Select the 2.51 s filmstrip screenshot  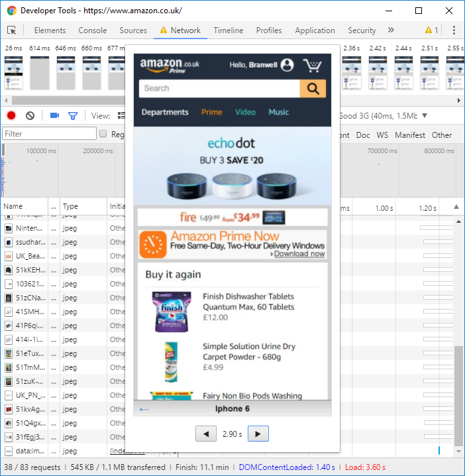pyautogui.click(x=429, y=73)
